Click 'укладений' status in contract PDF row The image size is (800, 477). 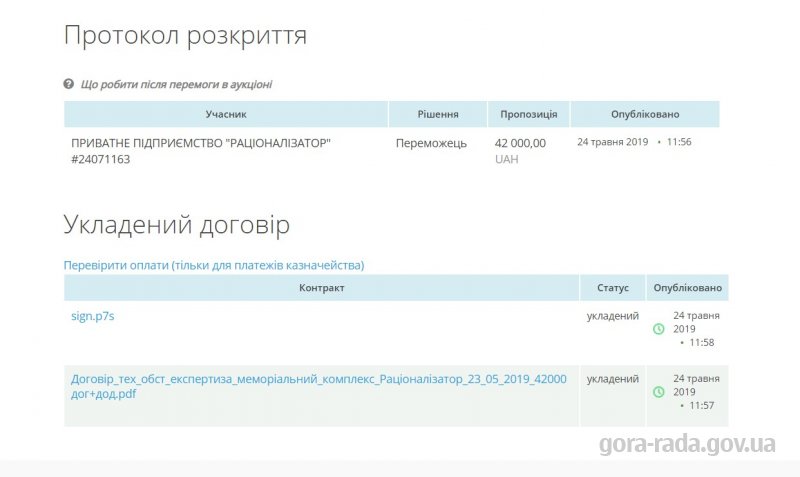[613, 379]
